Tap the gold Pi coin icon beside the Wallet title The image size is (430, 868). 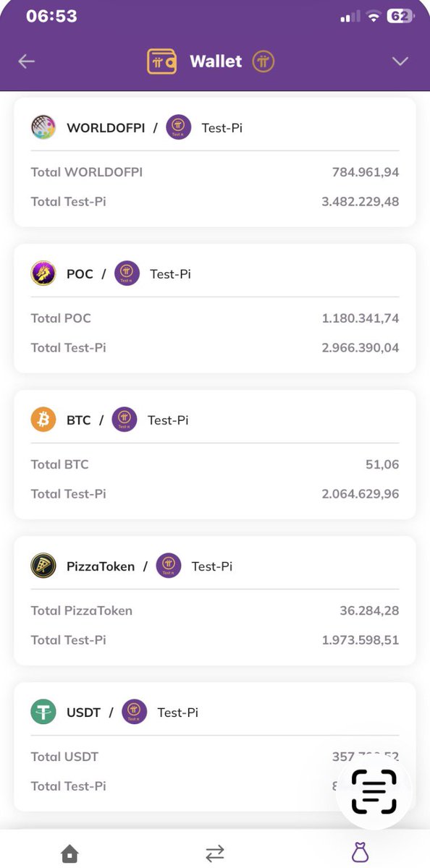pyautogui.click(x=264, y=61)
